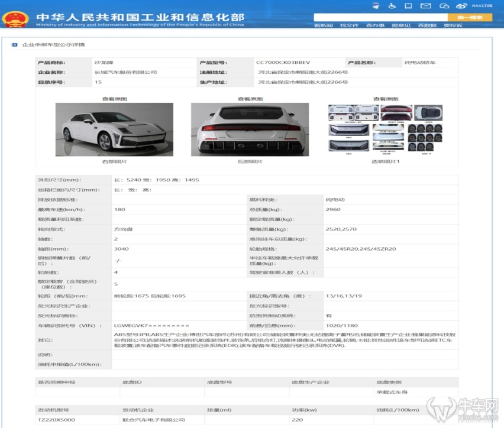The height and width of the screenshot is (428, 504).
Task: Select catalog number 15
Action: [x=98, y=82]
